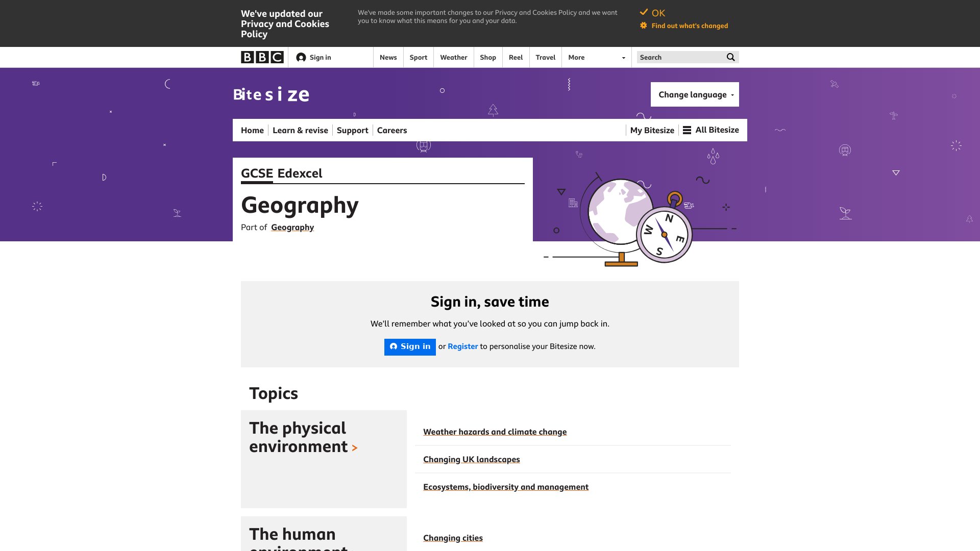980x551 pixels.
Task: Click the gear icon beside Find out what's changed
Action: click(x=643, y=26)
